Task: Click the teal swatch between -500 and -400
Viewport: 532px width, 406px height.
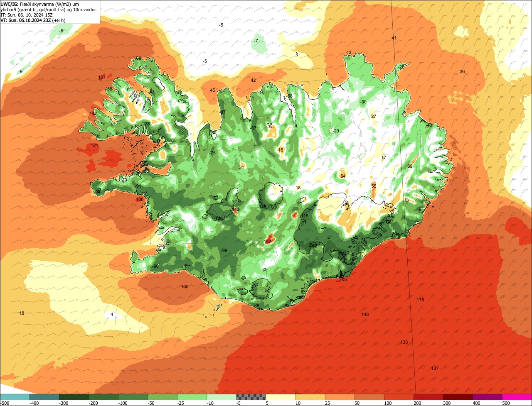Action: point(15,397)
